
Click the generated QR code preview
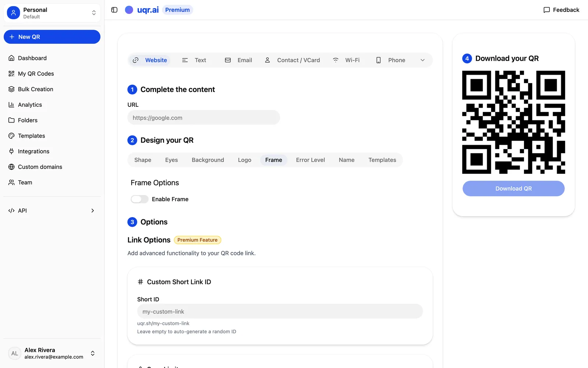(513, 122)
